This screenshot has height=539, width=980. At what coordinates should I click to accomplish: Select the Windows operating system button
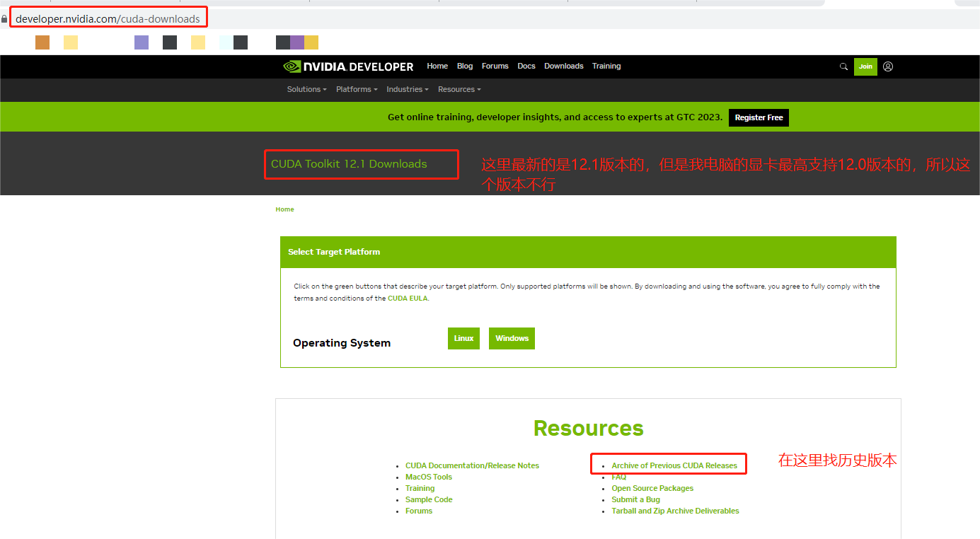pos(512,338)
